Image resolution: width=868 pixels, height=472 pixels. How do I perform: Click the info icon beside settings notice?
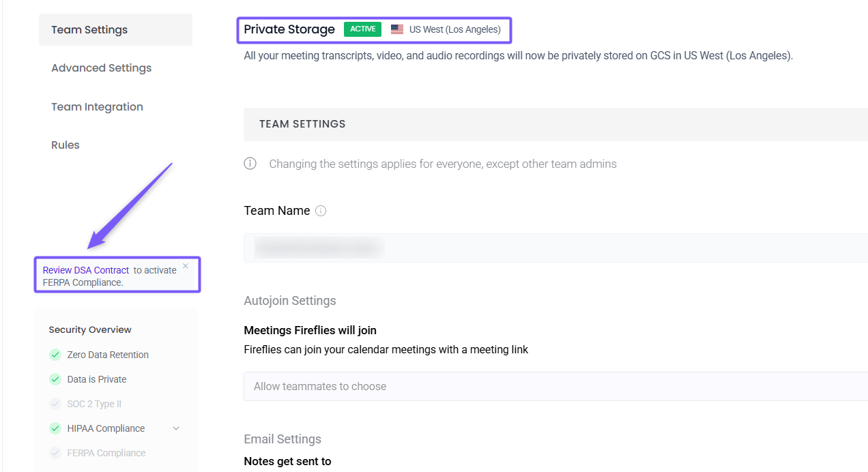[250, 164]
